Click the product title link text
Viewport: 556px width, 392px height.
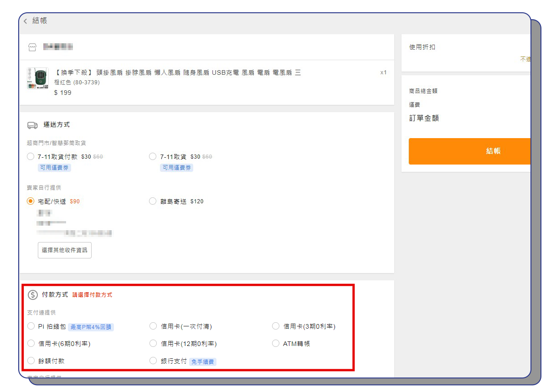(177, 72)
